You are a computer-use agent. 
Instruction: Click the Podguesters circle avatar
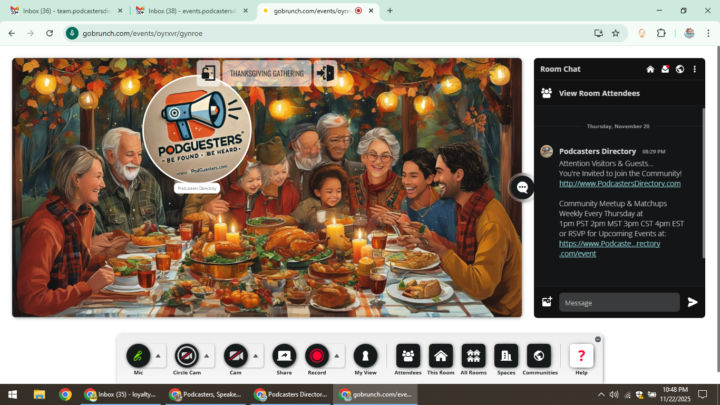(x=197, y=129)
